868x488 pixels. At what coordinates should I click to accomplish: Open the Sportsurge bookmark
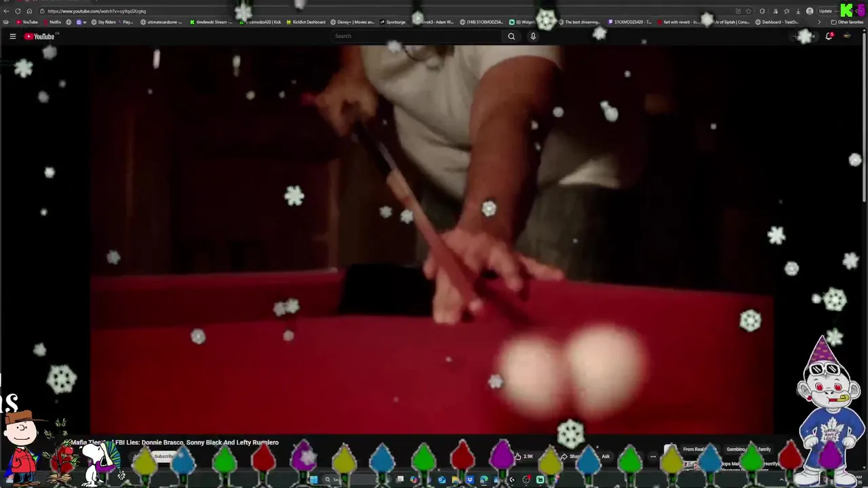click(393, 22)
